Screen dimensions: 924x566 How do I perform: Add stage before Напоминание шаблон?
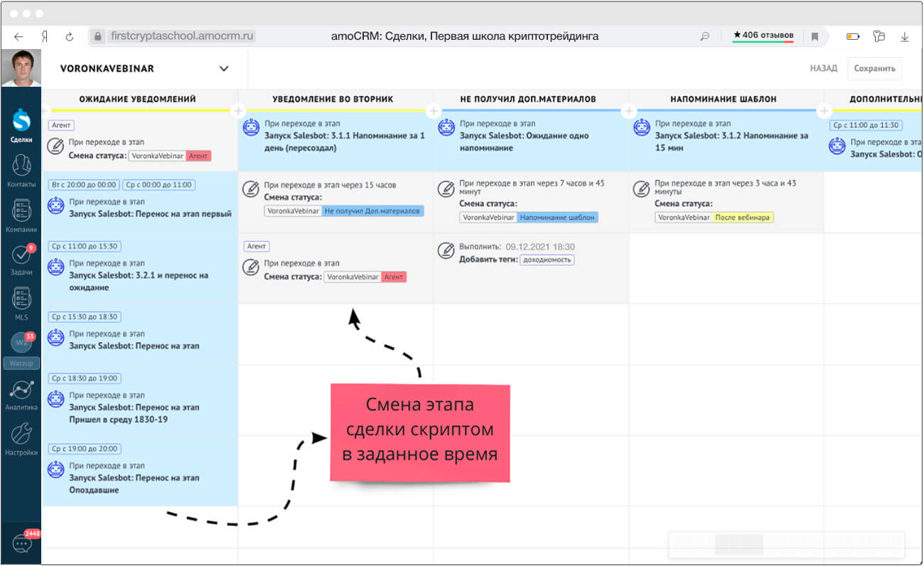628,111
